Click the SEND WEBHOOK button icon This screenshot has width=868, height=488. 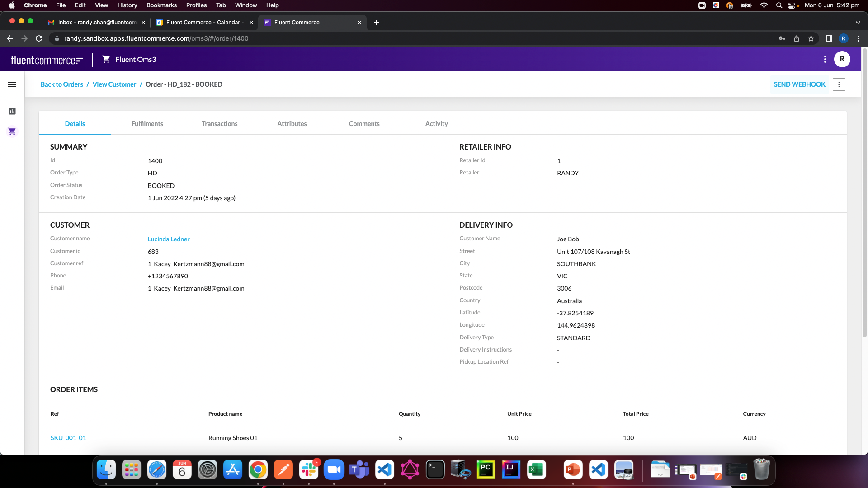[x=799, y=84]
